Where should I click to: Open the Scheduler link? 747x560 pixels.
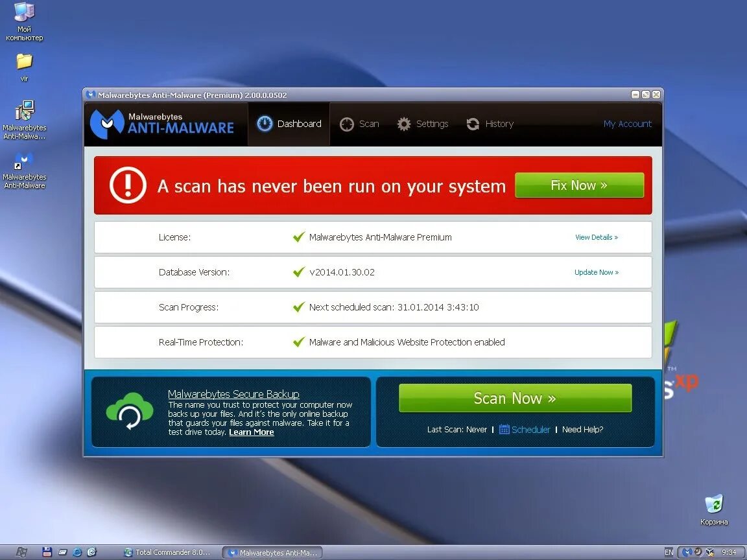coord(530,430)
